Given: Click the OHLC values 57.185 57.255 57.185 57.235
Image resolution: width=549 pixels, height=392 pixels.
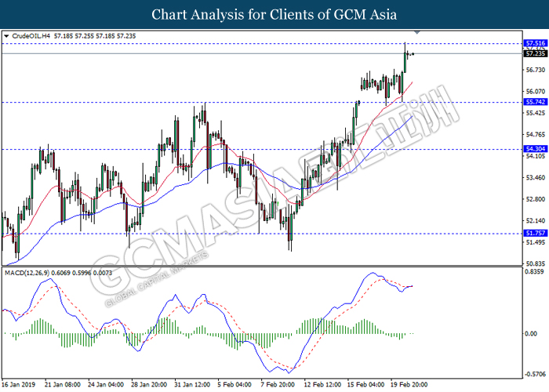Looking at the screenshot, I should point(95,36).
